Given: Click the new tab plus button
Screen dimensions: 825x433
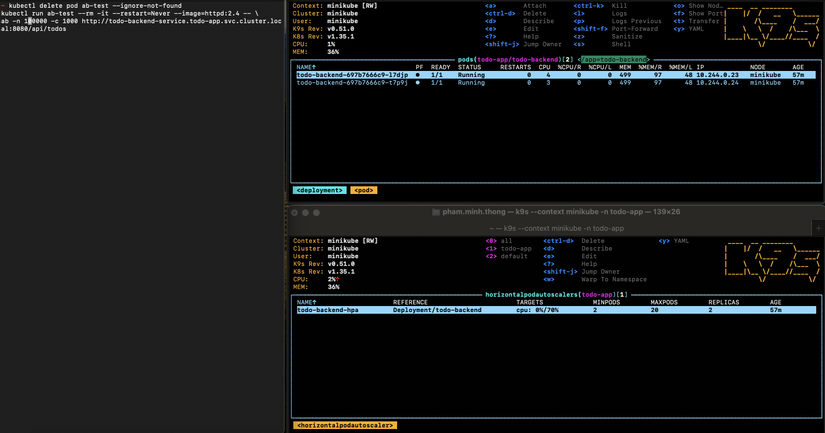Looking at the screenshot, I should click(x=818, y=228).
